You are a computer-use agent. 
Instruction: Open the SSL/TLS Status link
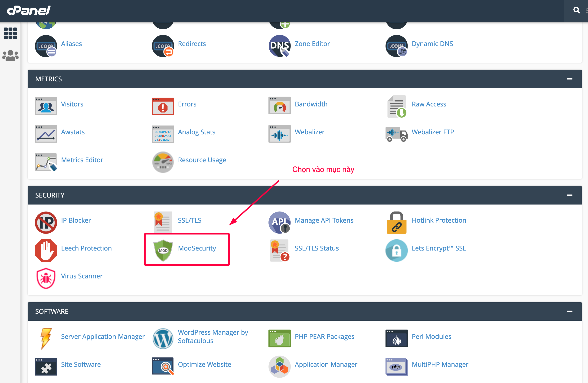tap(317, 248)
